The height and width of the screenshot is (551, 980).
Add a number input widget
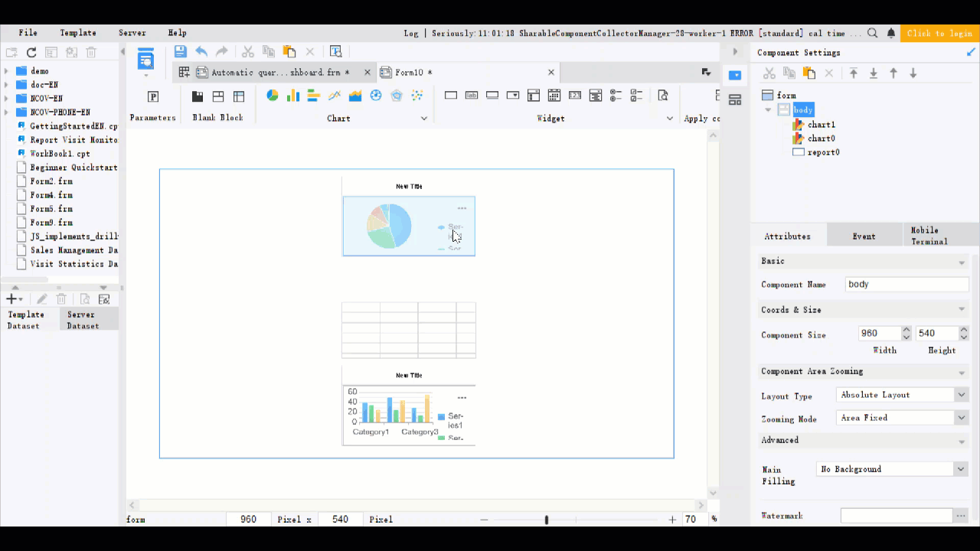pos(575,96)
